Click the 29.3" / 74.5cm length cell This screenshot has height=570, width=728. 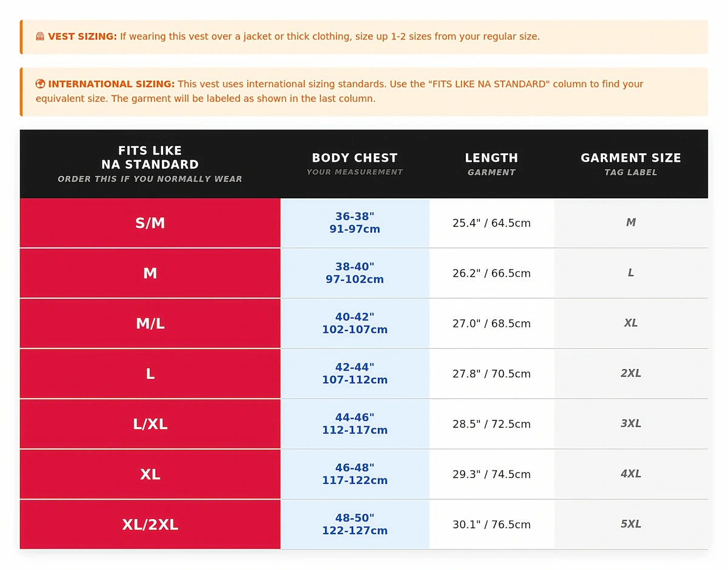491,474
